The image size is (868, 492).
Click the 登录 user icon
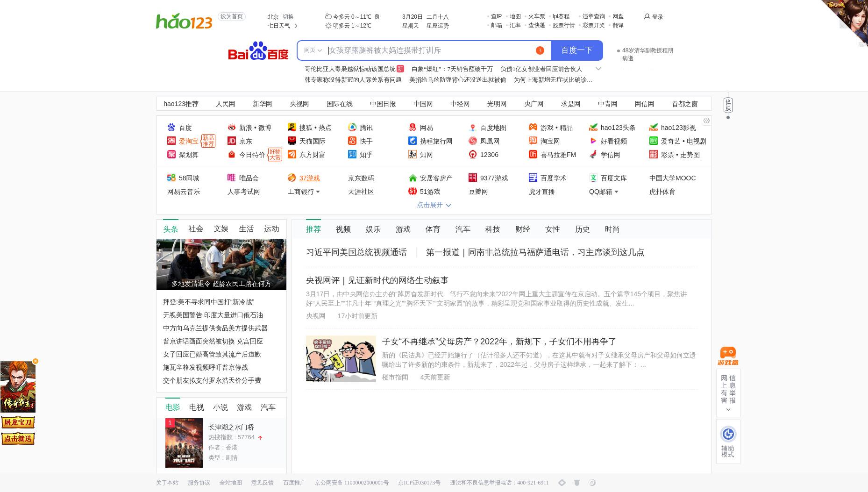pos(647,16)
